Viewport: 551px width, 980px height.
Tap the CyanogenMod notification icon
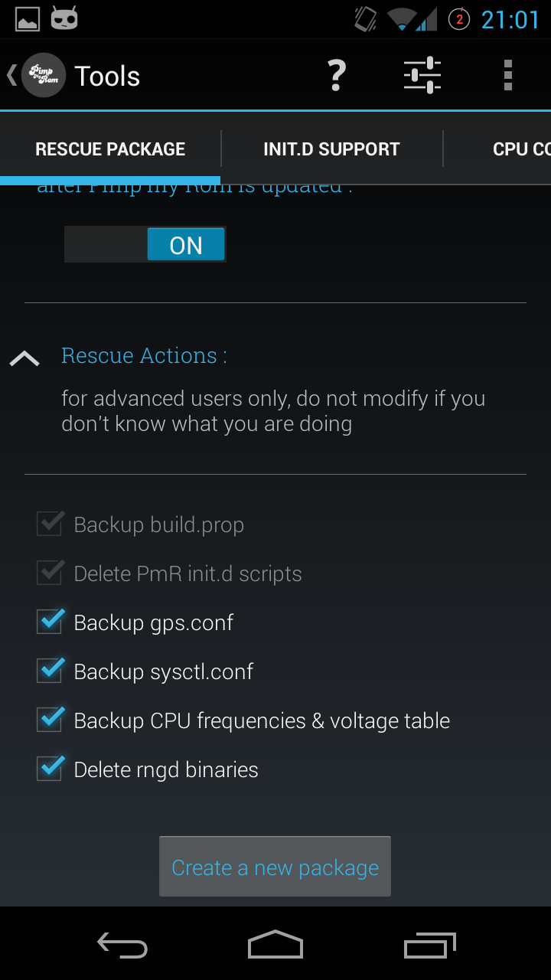coord(64,18)
